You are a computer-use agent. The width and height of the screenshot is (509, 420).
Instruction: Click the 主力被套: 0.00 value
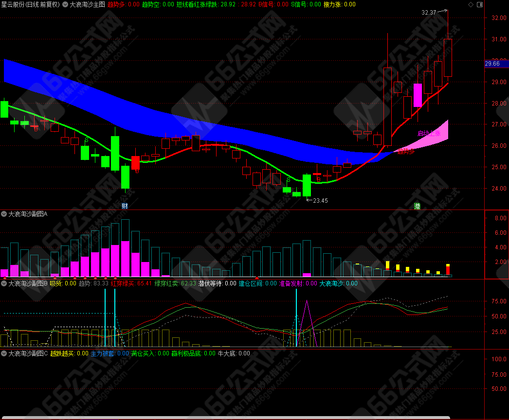tap(109, 353)
